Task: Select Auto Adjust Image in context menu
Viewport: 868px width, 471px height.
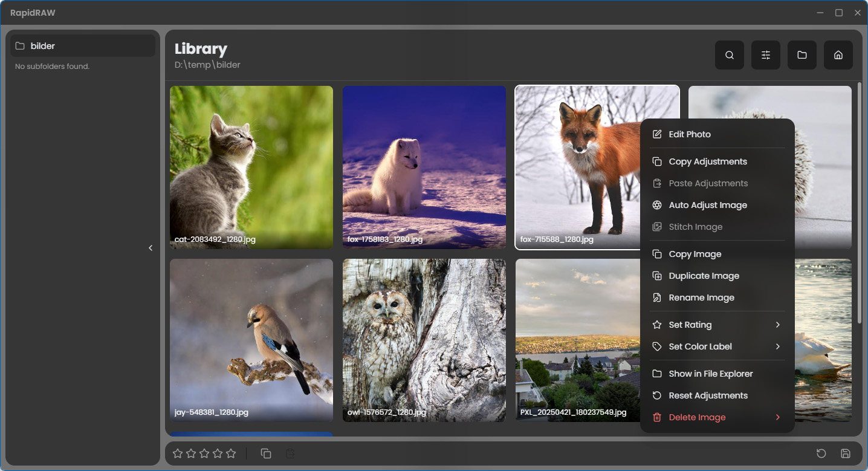Action: click(x=707, y=205)
